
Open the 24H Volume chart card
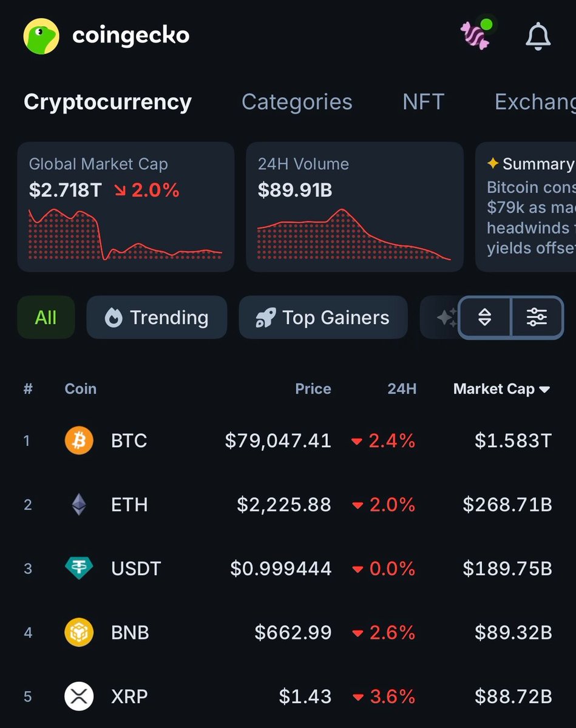[354, 207]
